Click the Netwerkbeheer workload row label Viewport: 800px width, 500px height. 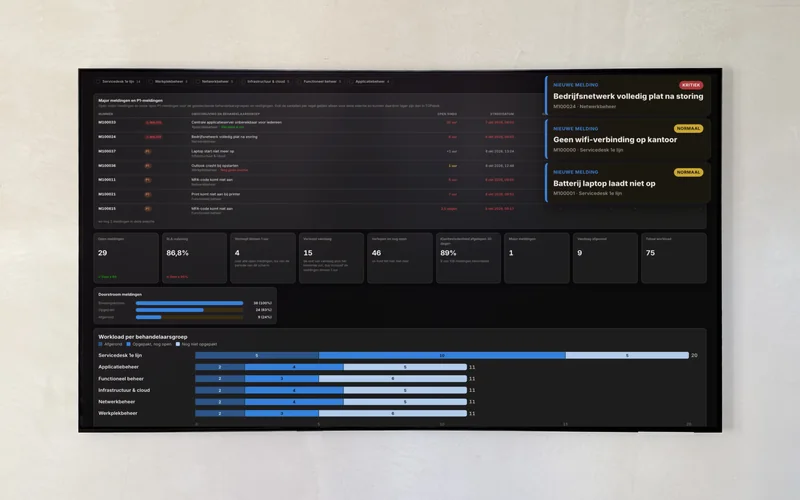pyautogui.click(x=117, y=402)
